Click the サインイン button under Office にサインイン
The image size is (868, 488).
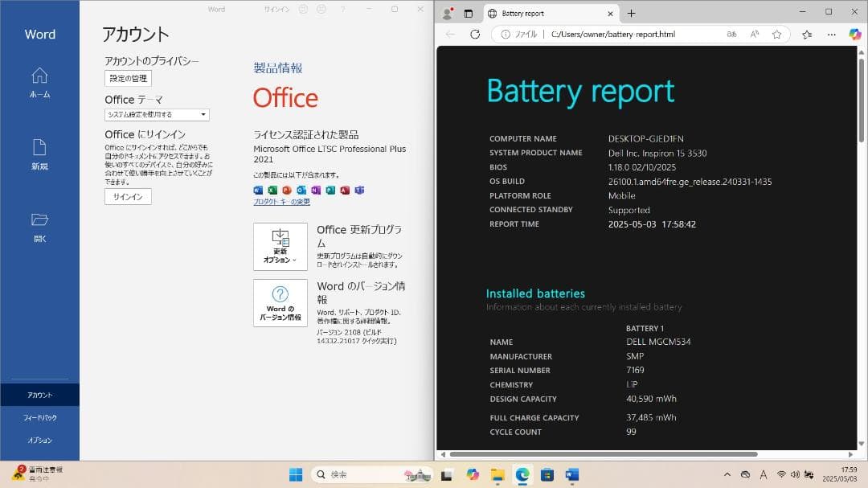tap(127, 196)
